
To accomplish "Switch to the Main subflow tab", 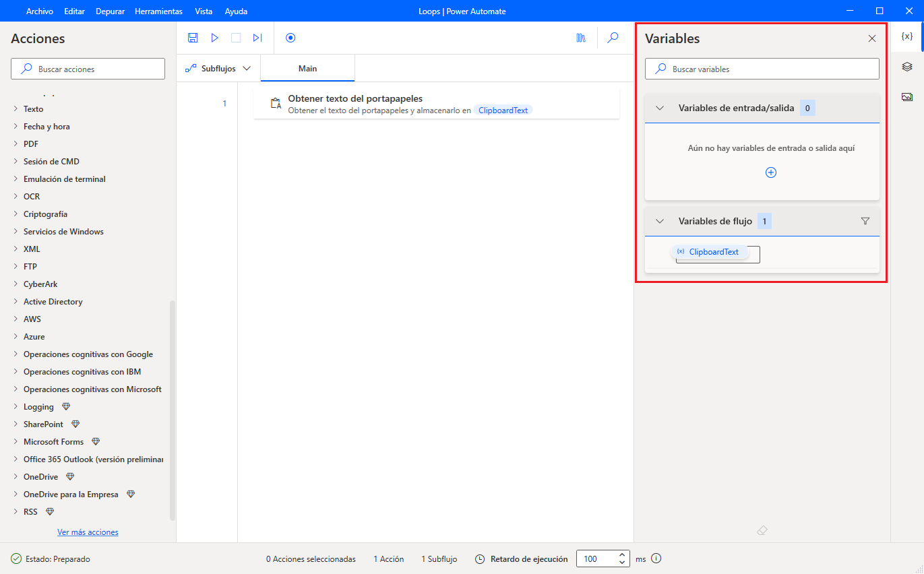I will coord(307,68).
